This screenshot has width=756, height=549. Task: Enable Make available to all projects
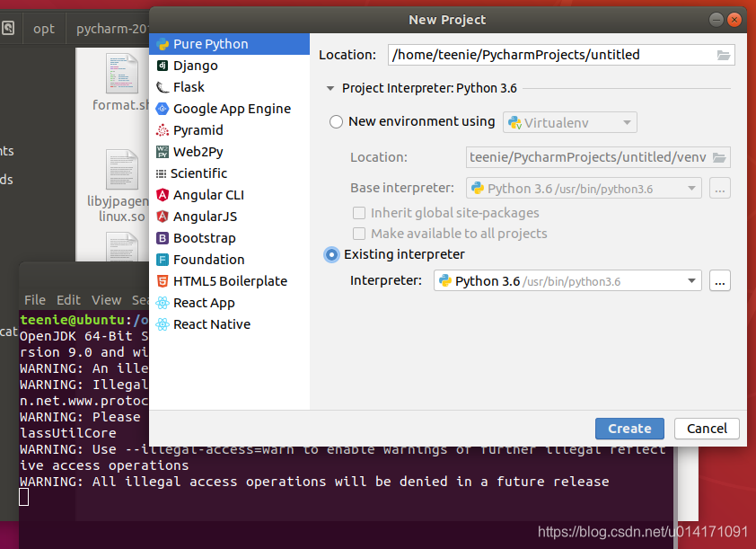click(359, 234)
